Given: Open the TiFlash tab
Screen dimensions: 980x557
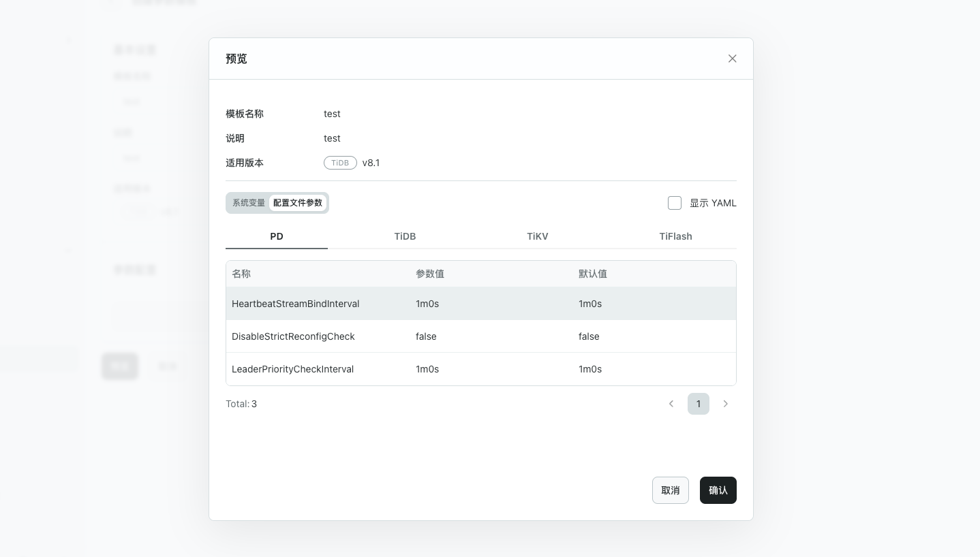Looking at the screenshot, I should point(675,236).
